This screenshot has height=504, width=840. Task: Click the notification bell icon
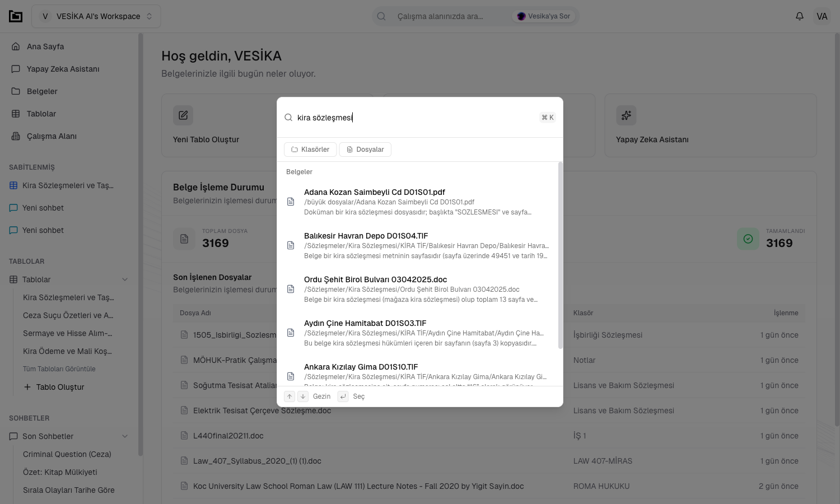pos(800,16)
